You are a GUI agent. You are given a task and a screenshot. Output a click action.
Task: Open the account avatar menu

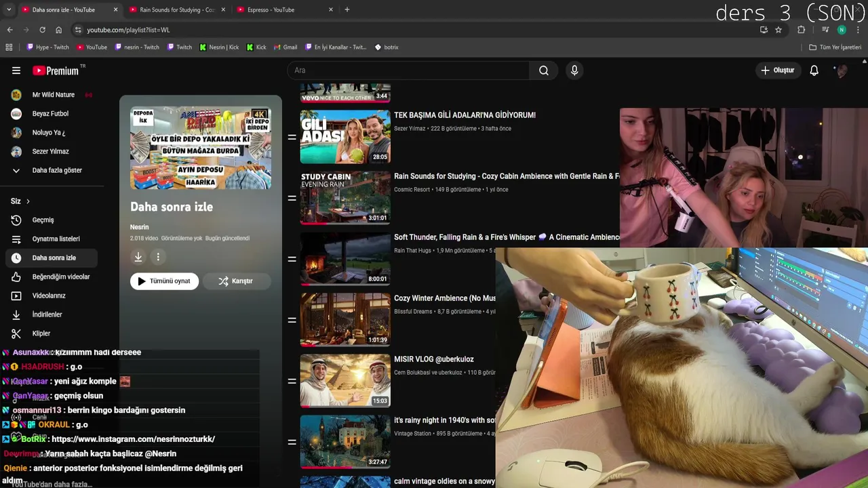(842, 70)
